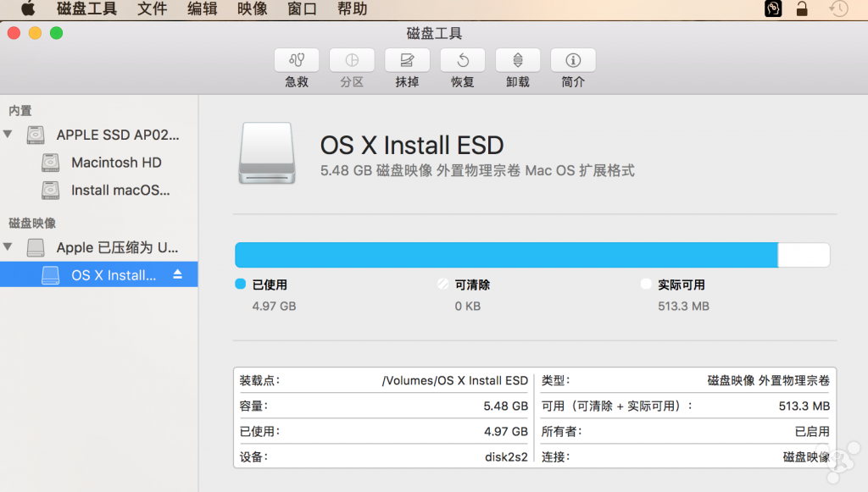Click the 类型 value 磁盘映像 外置物理宗卷
868x492 pixels.
pyautogui.click(x=769, y=380)
